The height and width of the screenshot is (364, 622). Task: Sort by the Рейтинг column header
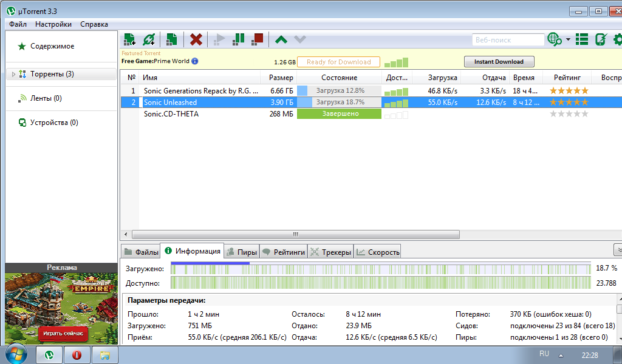click(x=567, y=78)
